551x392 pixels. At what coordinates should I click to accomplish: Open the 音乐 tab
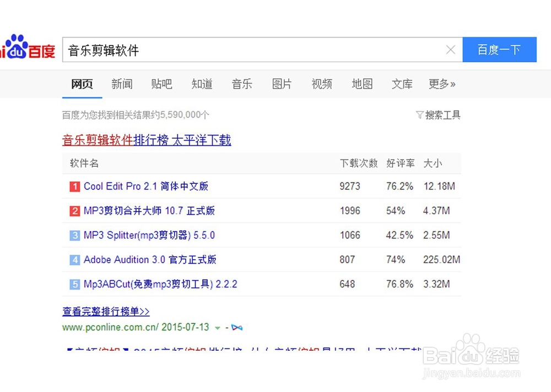[242, 84]
